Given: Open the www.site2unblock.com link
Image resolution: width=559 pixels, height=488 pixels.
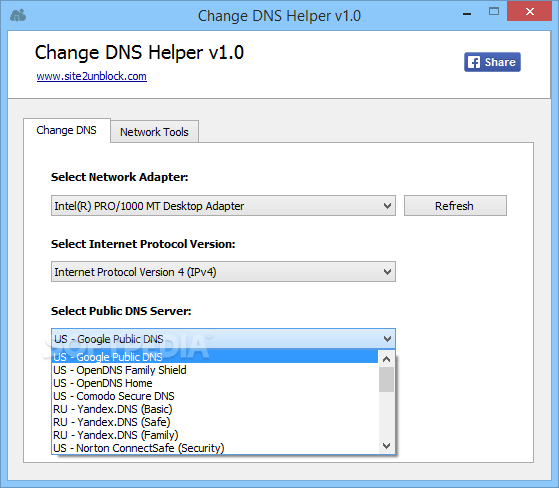Looking at the screenshot, I should (x=92, y=76).
